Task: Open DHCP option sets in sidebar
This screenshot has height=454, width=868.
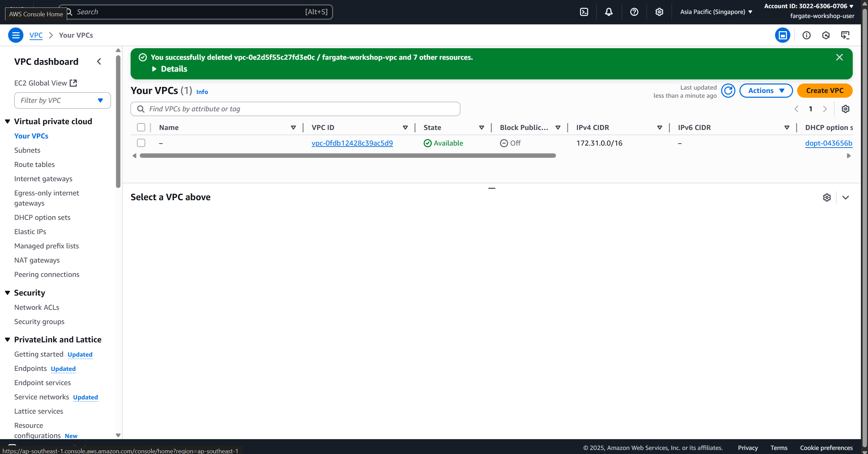Action: [x=42, y=217]
